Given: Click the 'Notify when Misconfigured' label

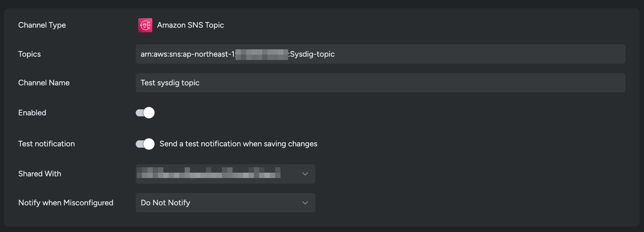Looking at the screenshot, I should tap(66, 203).
